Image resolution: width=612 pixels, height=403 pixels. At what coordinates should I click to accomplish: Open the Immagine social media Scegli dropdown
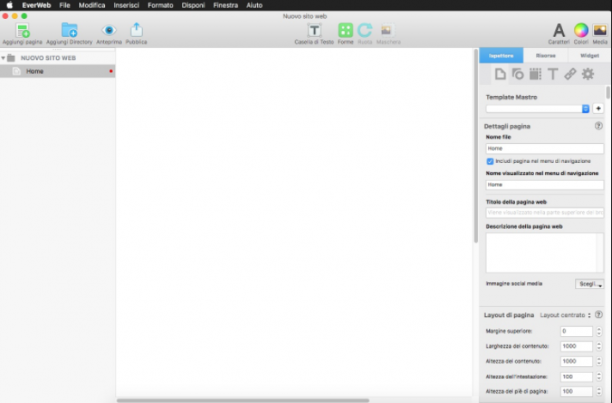(x=589, y=284)
